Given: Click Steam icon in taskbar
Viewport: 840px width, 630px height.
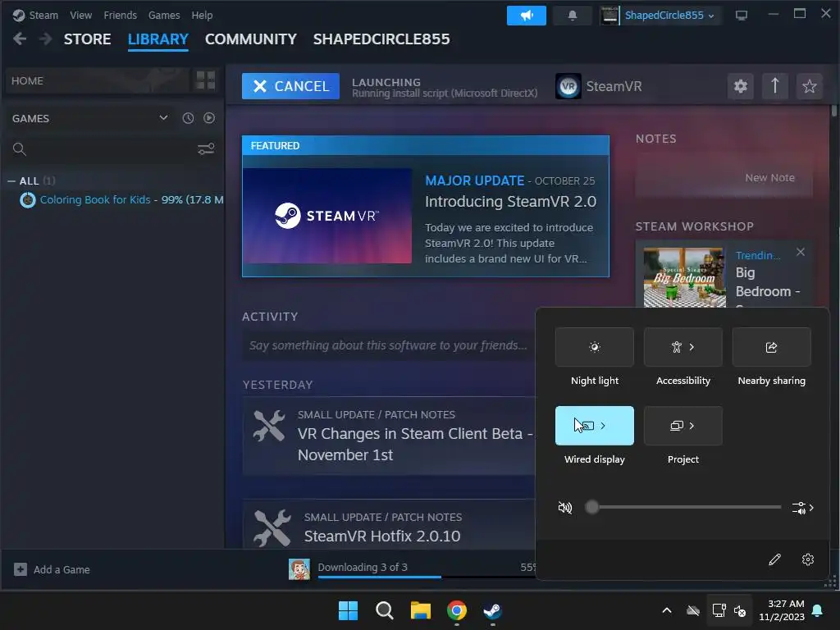Looking at the screenshot, I should [492, 610].
